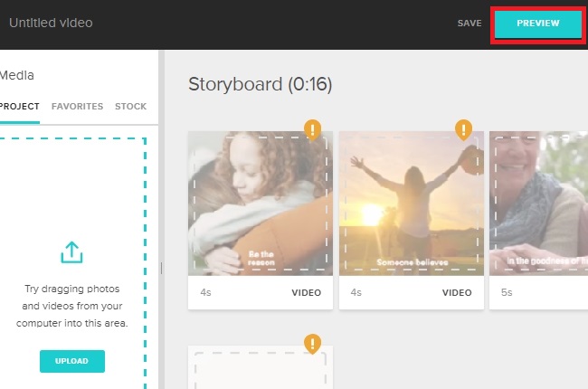Click the Untitled video title field
Image resolution: width=588 pixels, height=389 pixels.
[x=51, y=23]
